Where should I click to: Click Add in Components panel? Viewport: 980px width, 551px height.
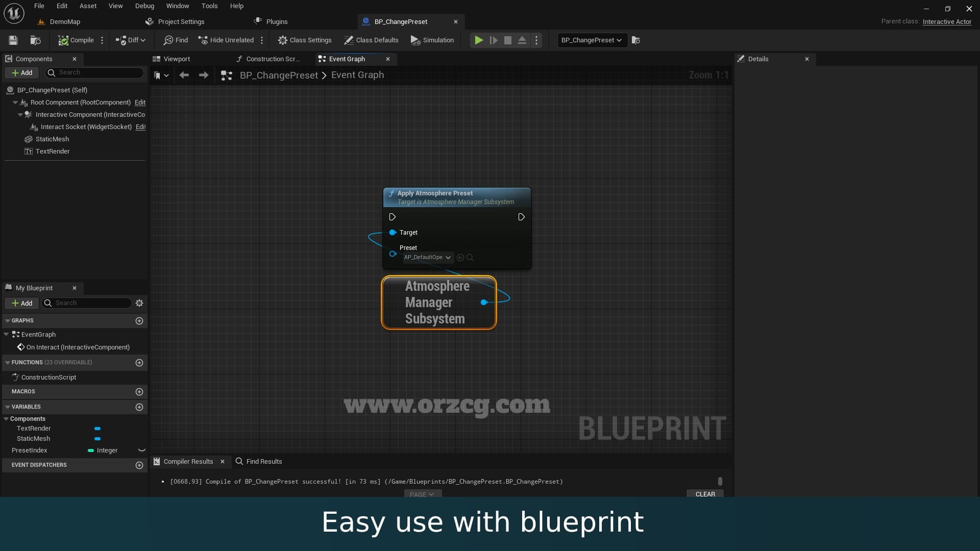pyautogui.click(x=22, y=73)
